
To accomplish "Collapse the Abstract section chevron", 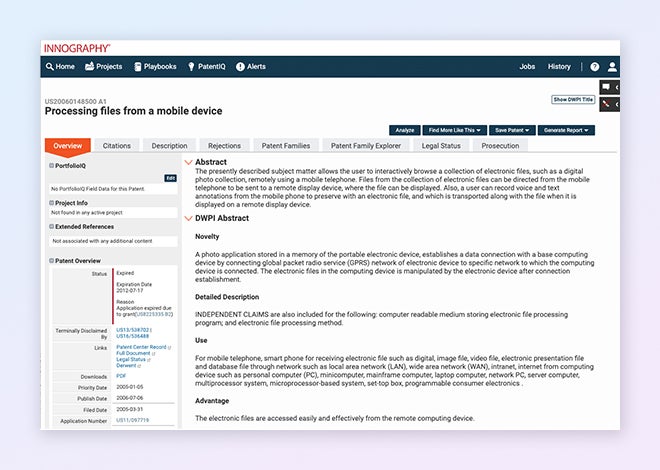I will click(189, 162).
